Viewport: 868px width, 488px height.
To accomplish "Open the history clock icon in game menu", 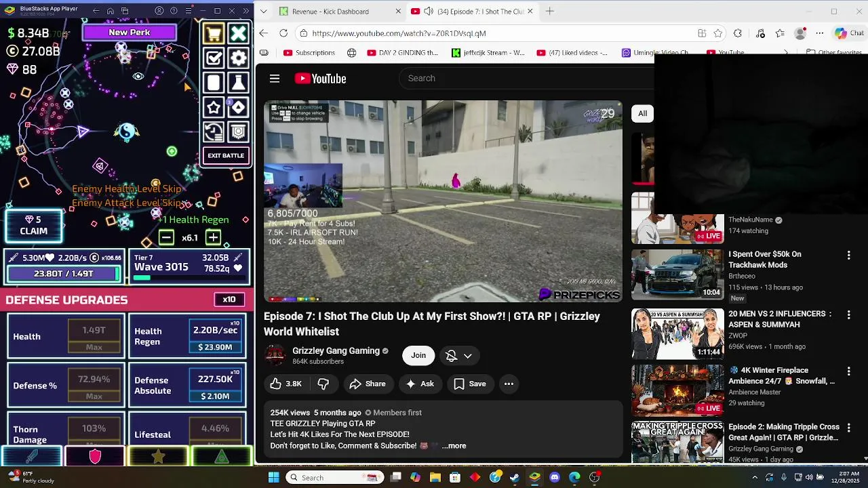I will point(214,132).
